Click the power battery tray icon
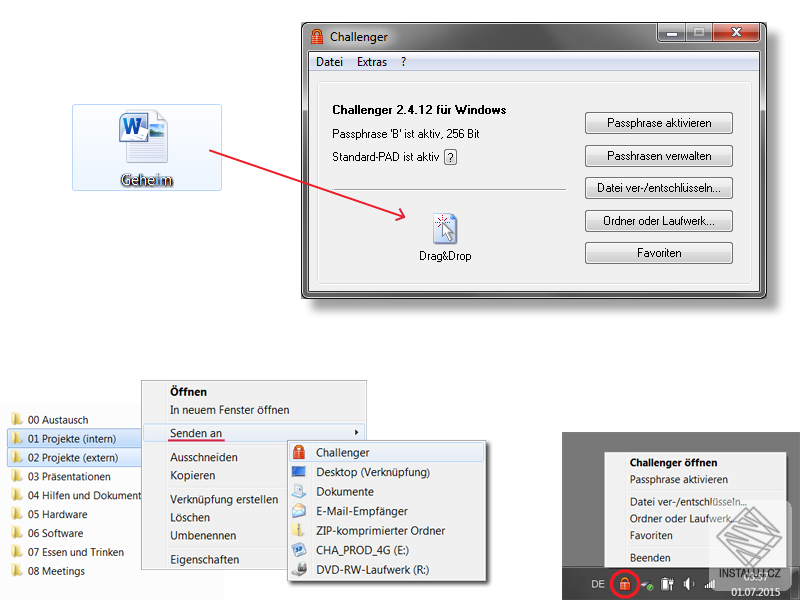This screenshot has height=600, width=800. point(667,584)
